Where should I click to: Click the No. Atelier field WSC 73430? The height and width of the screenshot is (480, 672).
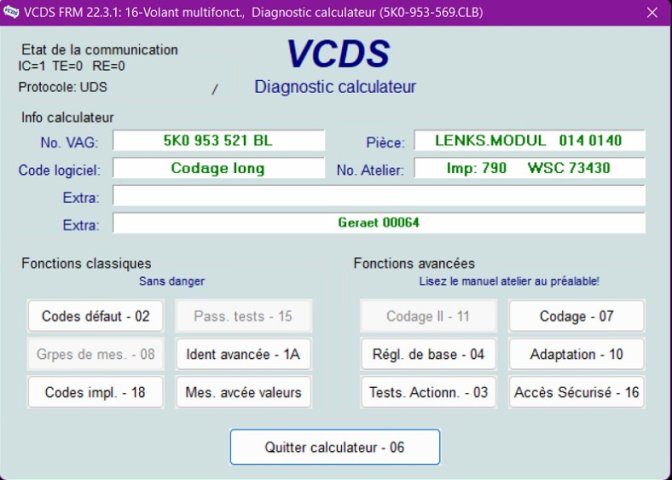[529, 168]
